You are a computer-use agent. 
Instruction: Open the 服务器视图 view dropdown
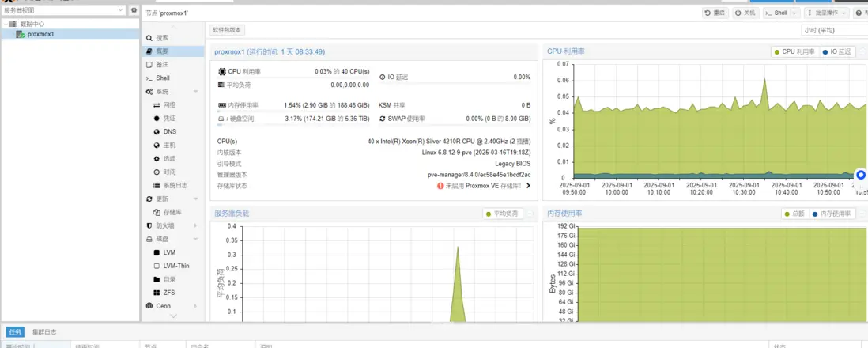coord(64,10)
